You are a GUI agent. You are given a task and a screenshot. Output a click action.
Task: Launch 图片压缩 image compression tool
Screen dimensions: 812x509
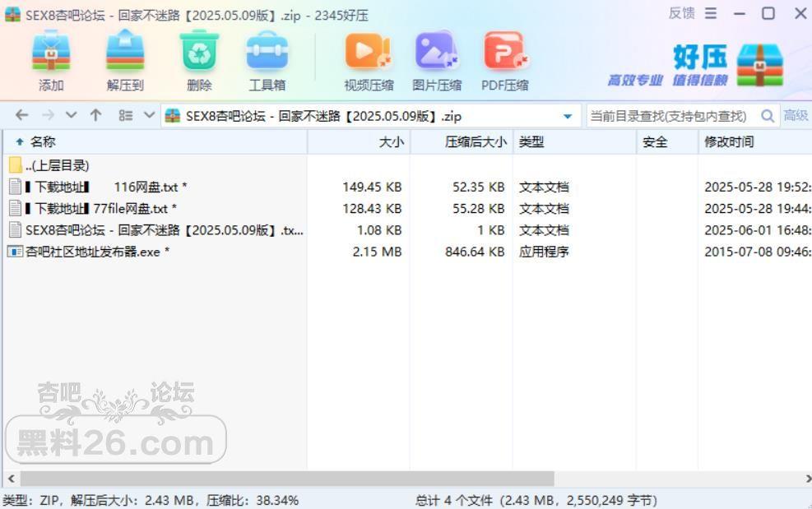click(x=437, y=50)
